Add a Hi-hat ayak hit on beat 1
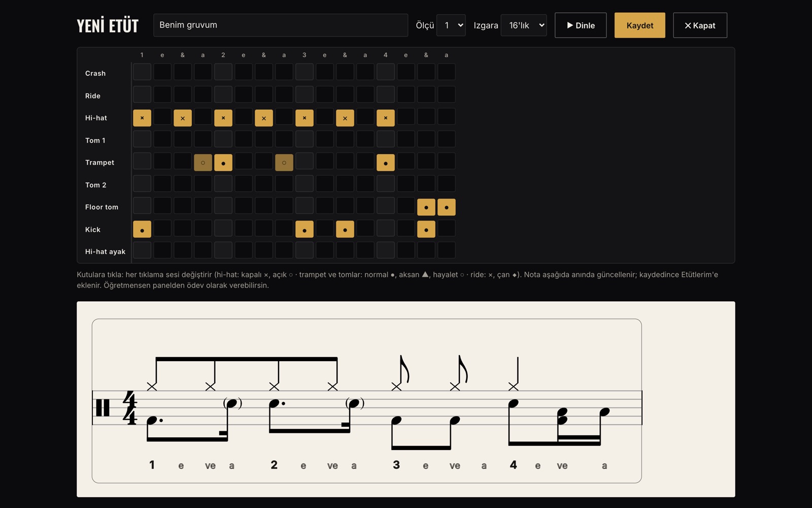812x508 pixels. [142, 251]
